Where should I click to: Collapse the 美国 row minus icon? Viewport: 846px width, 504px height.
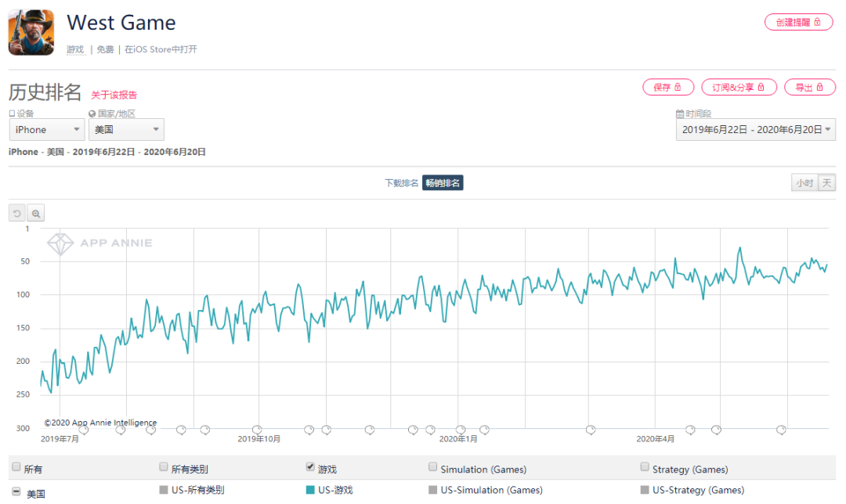pyautogui.click(x=16, y=491)
